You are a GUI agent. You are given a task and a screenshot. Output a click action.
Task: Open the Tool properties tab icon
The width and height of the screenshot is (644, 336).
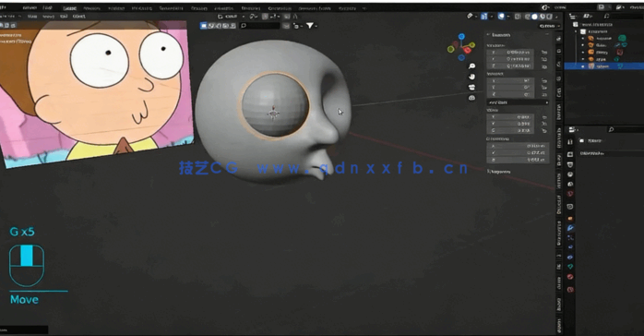(x=570, y=142)
